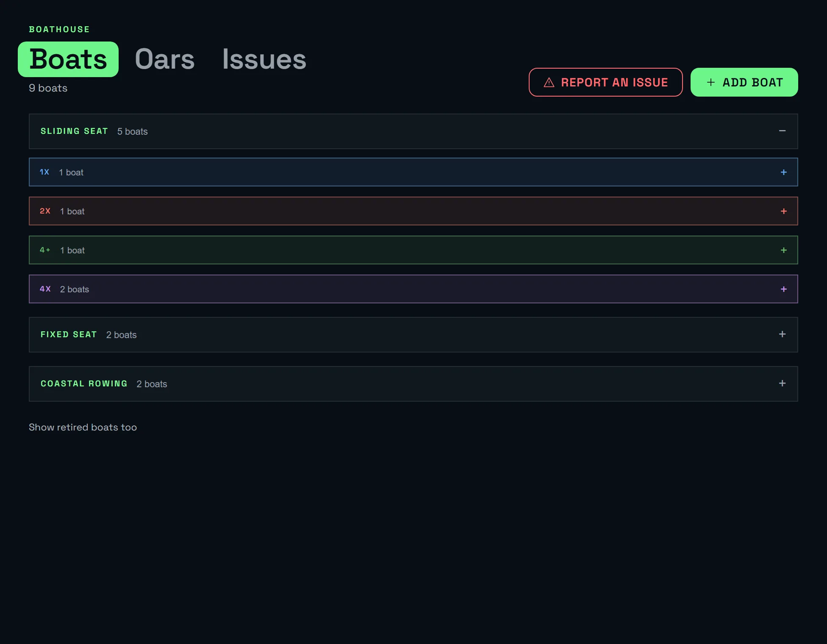This screenshot has width=827, height=644.
Task: Open the 4+ boat class row
Action: click(x=413, y=250)
